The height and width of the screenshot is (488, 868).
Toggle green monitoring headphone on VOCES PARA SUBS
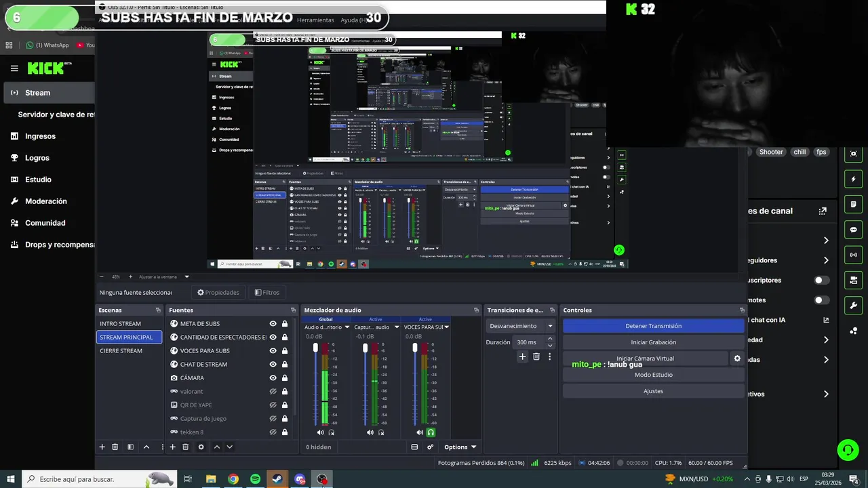[431, 432]
